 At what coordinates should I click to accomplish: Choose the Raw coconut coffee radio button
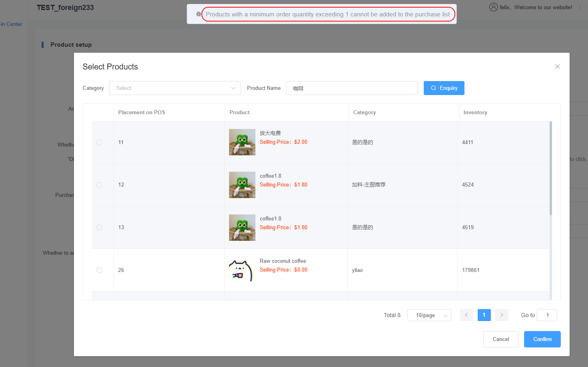tap(100, 270)
